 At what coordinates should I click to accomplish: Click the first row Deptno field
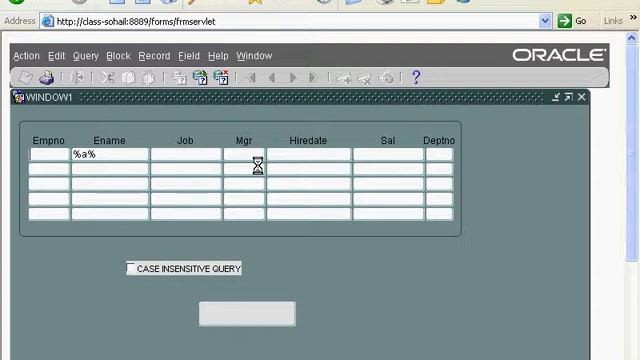click(439, 154)
